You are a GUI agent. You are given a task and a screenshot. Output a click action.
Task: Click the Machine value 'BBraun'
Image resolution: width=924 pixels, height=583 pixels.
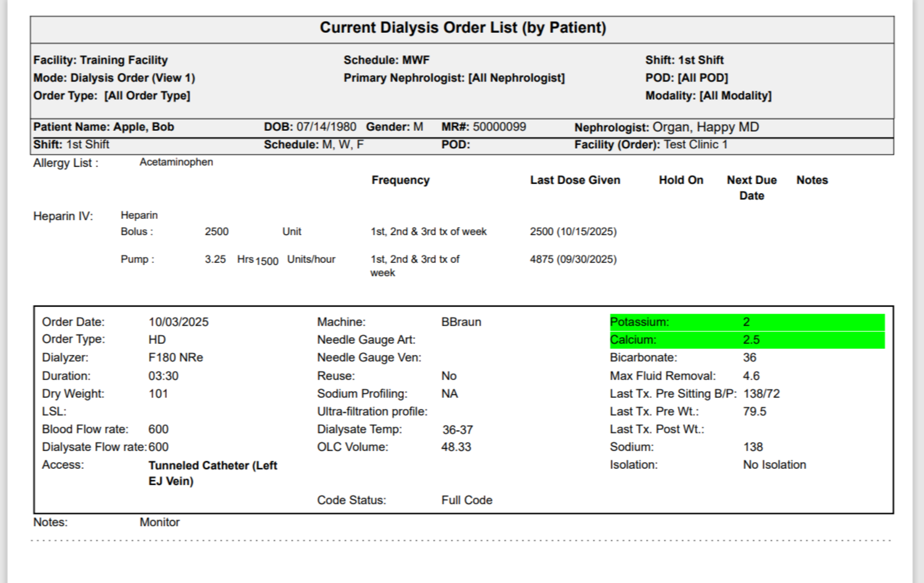pos(461,322)
